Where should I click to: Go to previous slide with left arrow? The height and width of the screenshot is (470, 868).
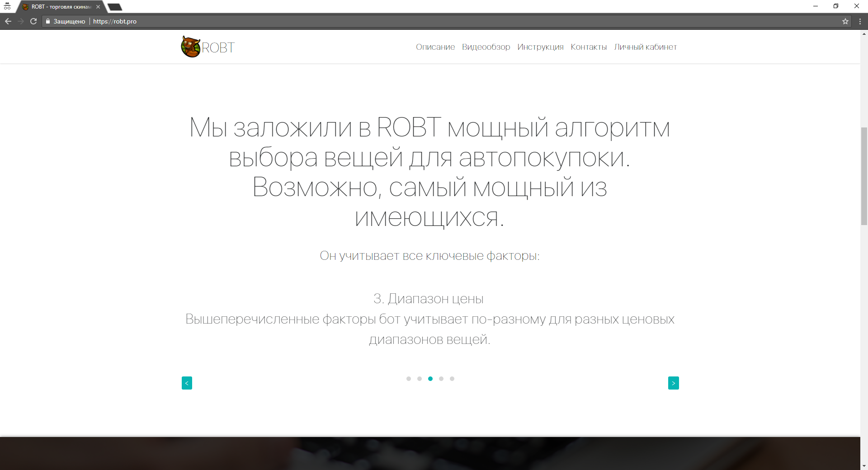tap(187, 383)
